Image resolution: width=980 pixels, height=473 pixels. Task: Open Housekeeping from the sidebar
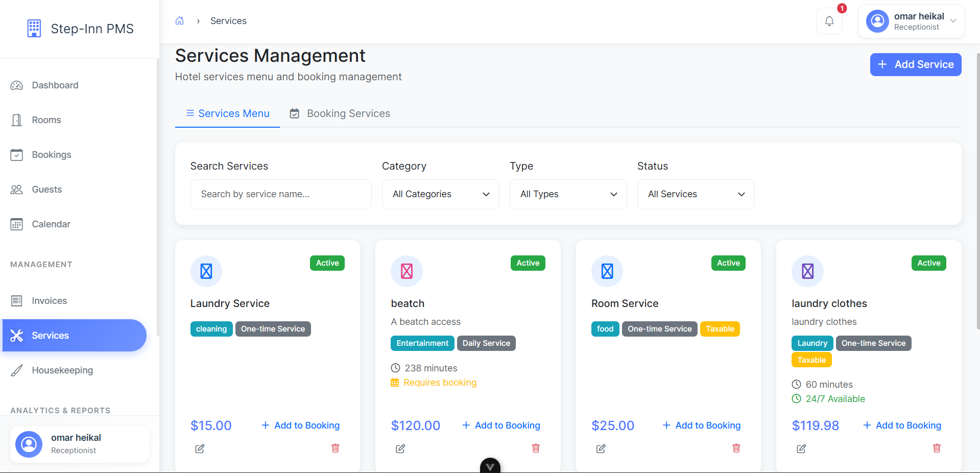(x=62, y=370)
